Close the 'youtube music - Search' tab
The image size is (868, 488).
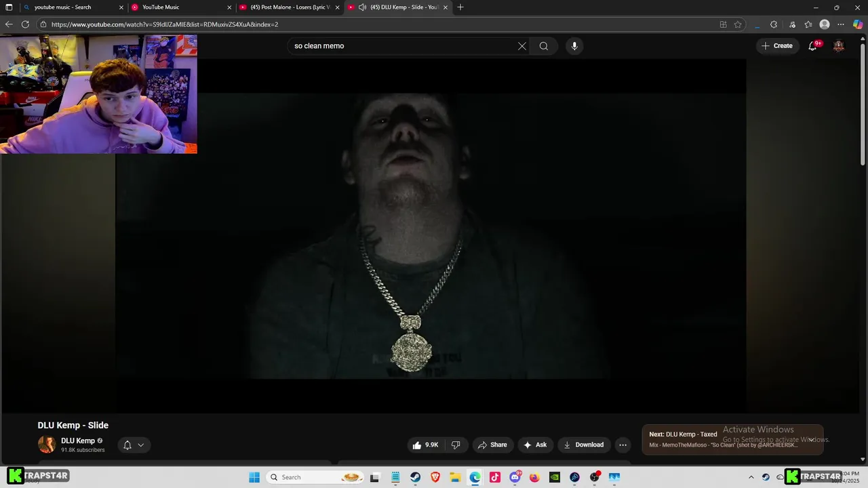(x=121, y=7)
